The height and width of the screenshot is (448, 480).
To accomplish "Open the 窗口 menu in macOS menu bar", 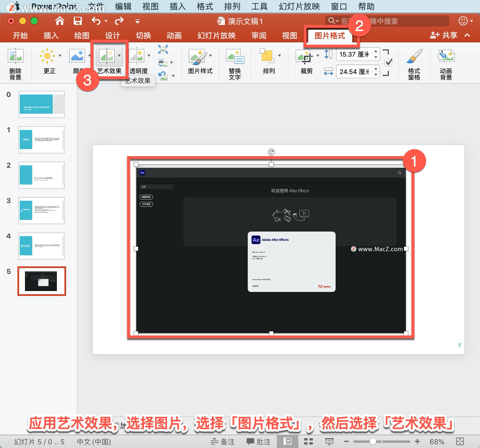I will click(339, 6).
